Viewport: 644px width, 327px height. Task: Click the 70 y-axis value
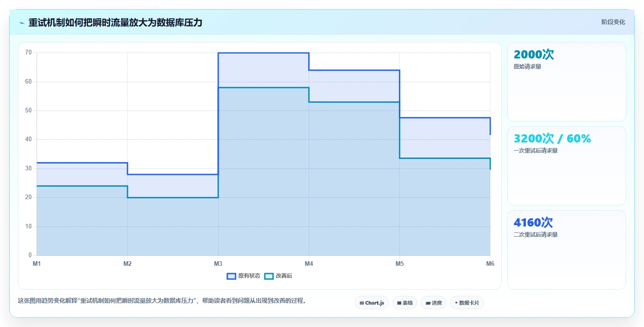pos(28,53)
